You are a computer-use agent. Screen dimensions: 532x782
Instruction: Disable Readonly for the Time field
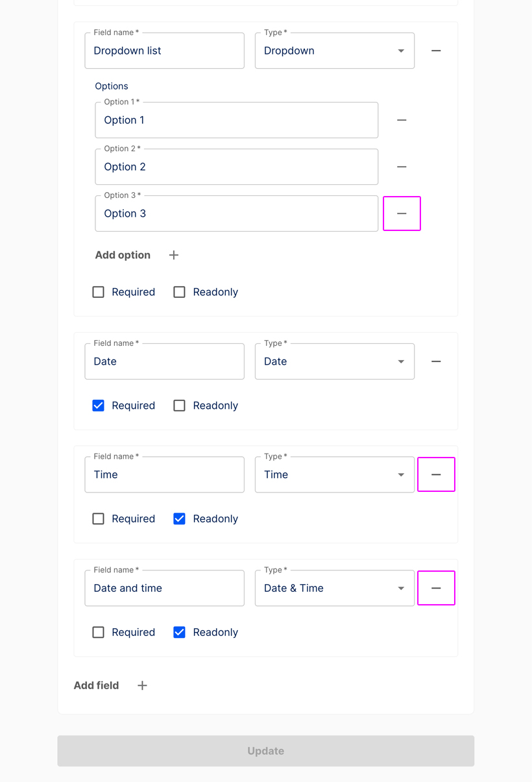pos(179,519)
